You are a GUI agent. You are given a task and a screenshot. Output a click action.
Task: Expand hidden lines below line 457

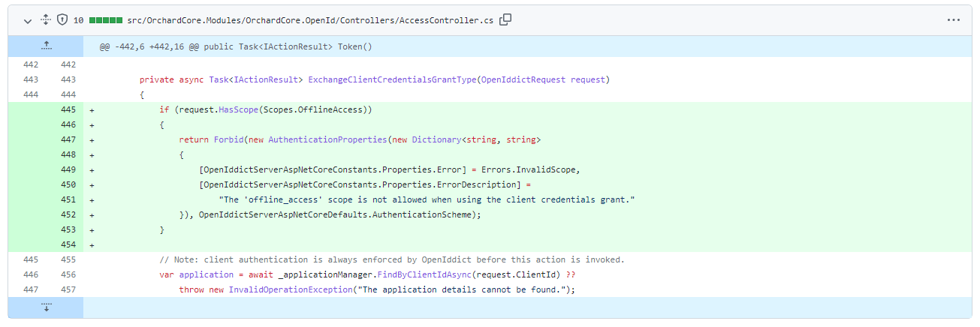(x=46, y=307)
